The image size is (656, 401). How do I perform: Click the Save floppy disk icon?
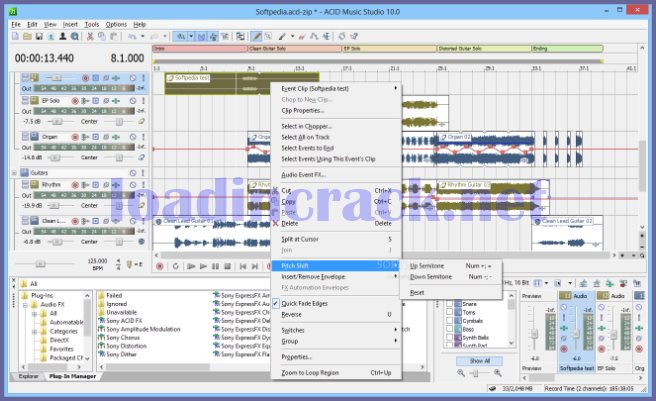39,37
